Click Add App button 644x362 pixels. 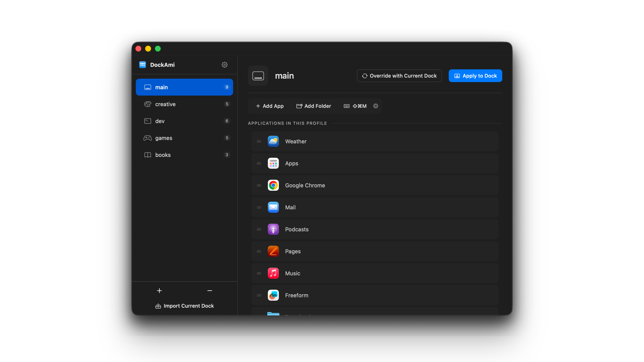(x=270, y=106)
